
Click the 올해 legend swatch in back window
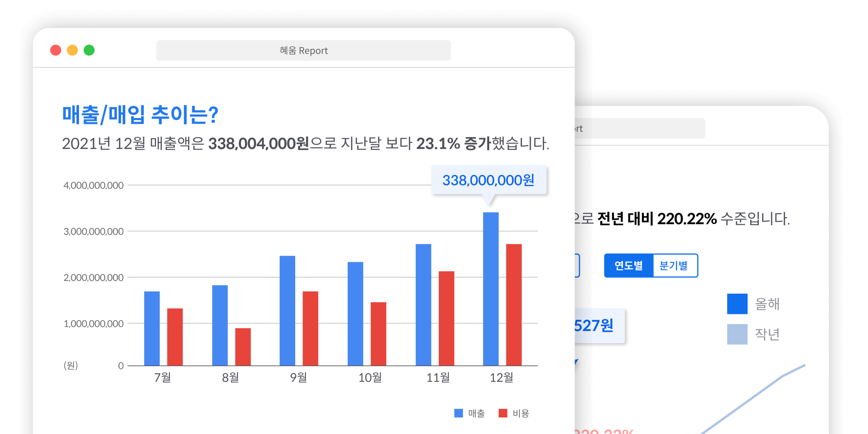click(737, 304)
